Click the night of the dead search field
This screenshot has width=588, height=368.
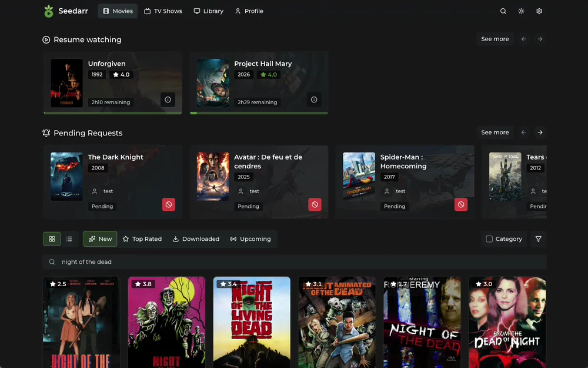tap(295, 262)
